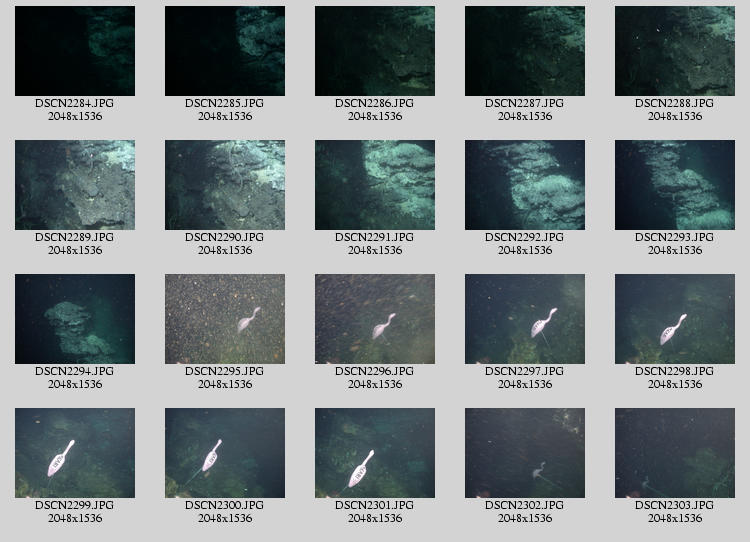Open thumbnail DSCN2303.JPG
The width and height of the screenshot is (750, 542).
675,453
